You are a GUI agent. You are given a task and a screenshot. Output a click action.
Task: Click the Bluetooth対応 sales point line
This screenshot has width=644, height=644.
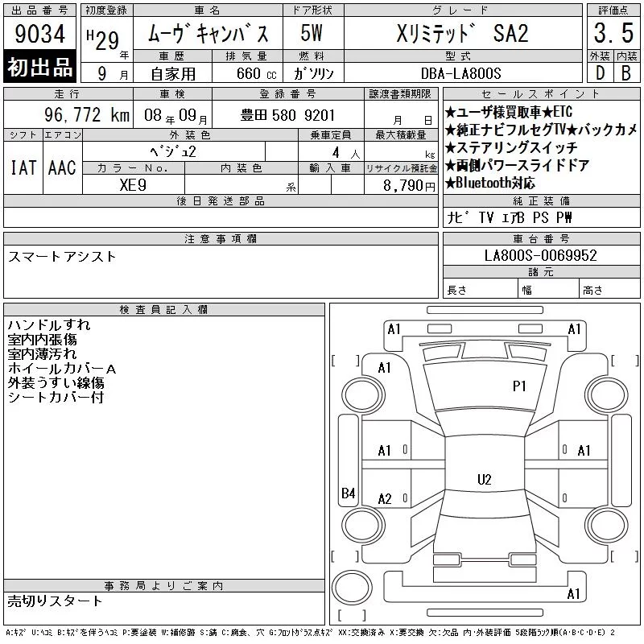[x=490, y=183]
